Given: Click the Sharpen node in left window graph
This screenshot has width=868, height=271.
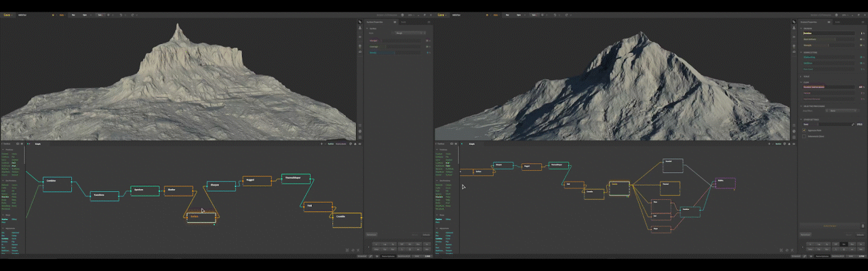Looking at the screenshot, I should tap(221, 186).
